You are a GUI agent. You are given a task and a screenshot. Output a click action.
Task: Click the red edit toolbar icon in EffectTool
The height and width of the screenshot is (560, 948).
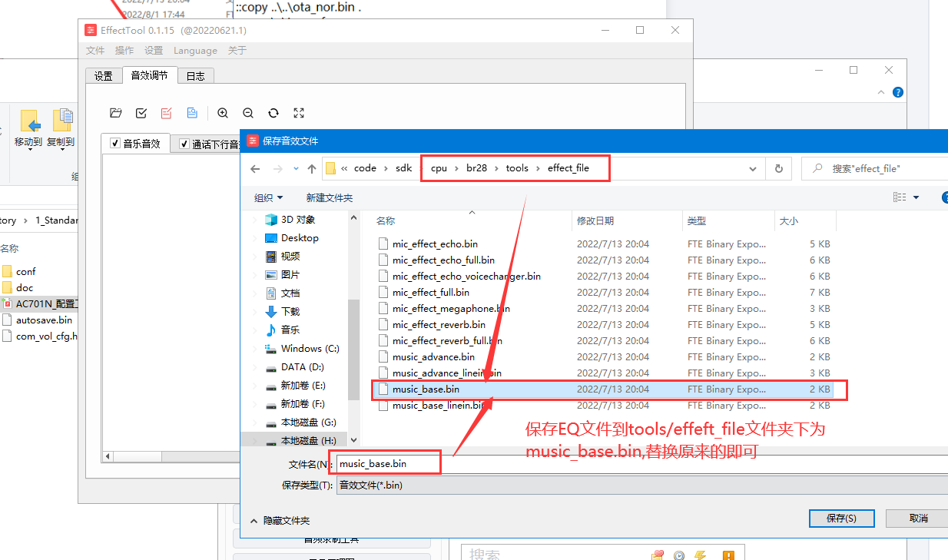[x=167, y=113]
